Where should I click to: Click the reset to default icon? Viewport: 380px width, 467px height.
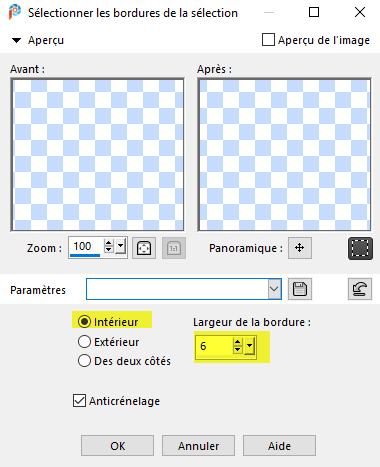point(360,289)
